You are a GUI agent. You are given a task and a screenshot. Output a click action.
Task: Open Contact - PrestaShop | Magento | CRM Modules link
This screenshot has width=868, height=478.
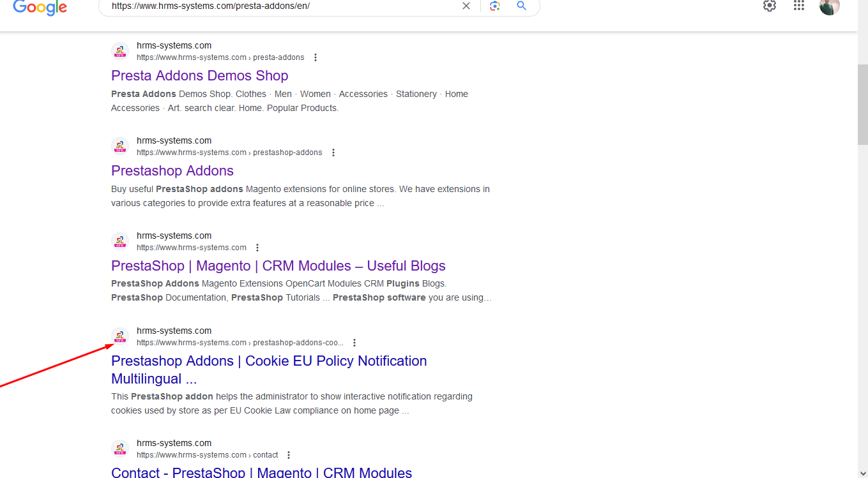click(261, 472)
